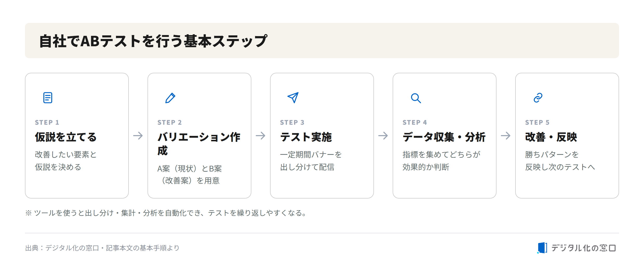Select the テスト実施 heading
The width and height of the screenshot is (644, 278).
[306, 137]
